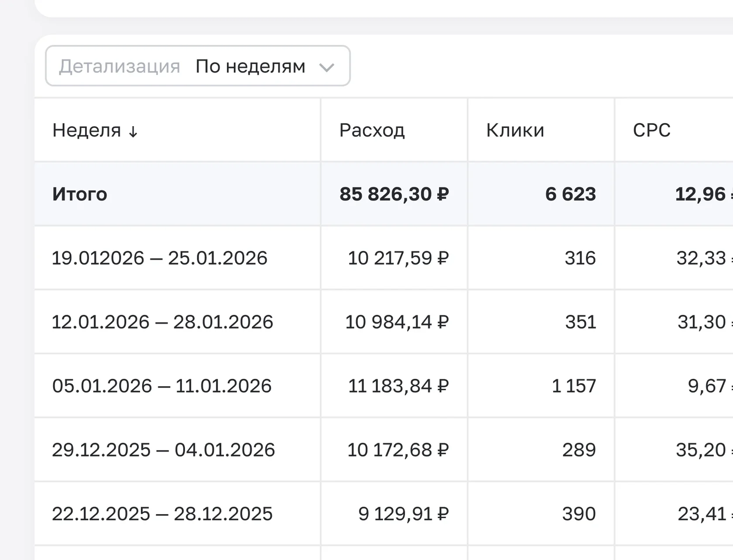Select week 12.01.2026 – 28.01.2026
This screenshot has width=733, height=560.
[x=162, y=322]
